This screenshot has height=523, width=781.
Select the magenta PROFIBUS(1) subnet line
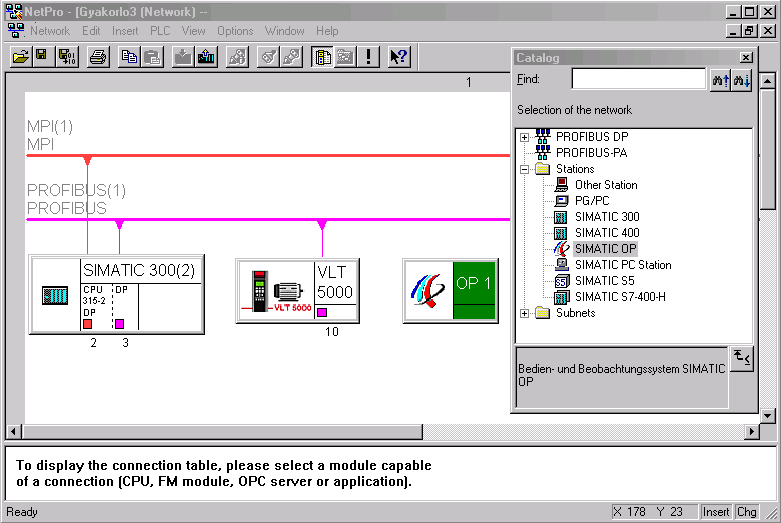coord(268,219)
